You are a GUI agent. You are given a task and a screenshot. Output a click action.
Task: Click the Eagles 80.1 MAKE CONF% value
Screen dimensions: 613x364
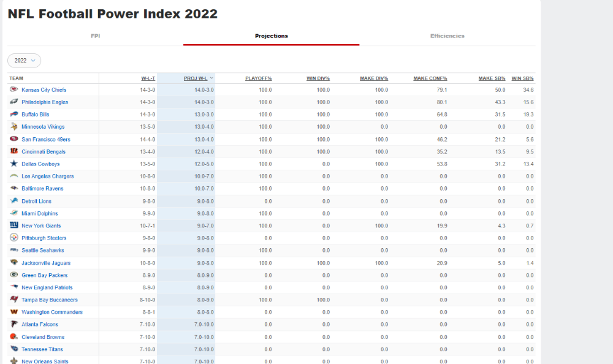click(442, 102)
